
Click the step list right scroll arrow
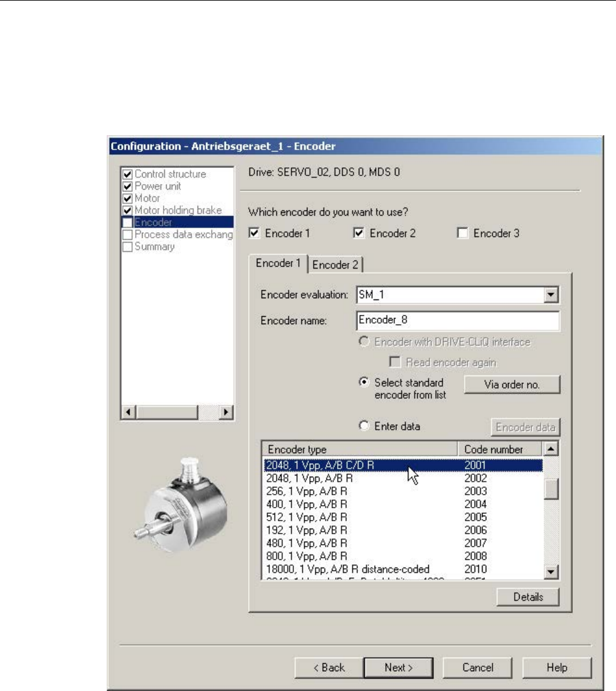226,412
